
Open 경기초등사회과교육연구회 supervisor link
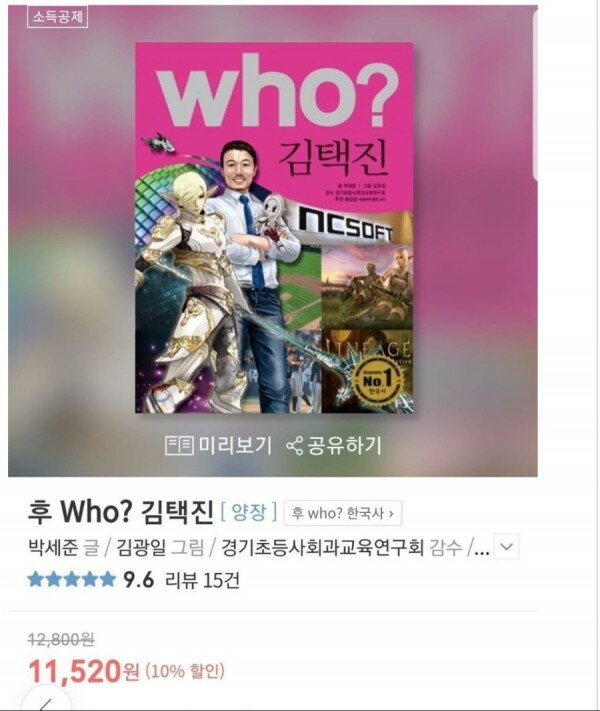322,547
